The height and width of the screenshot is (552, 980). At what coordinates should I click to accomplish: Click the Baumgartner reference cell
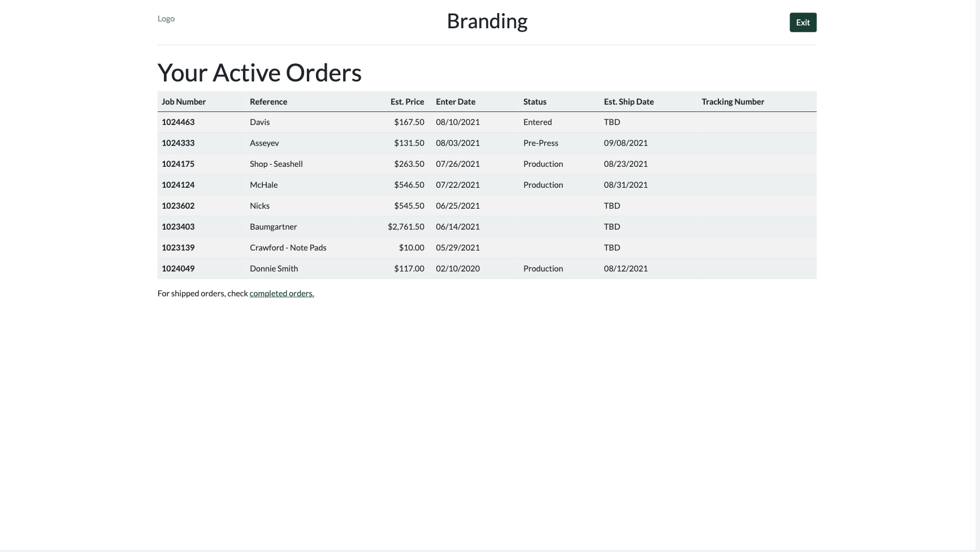pos(274,227)
